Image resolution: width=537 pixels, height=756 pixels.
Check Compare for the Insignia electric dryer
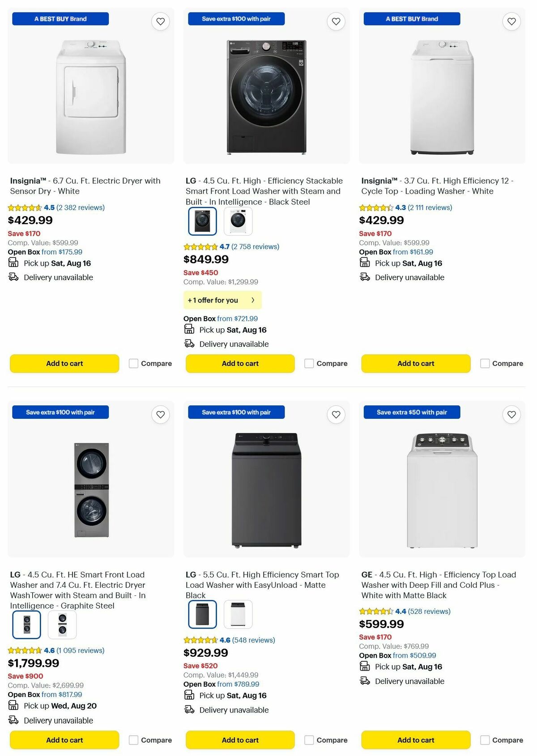[133, 364]
